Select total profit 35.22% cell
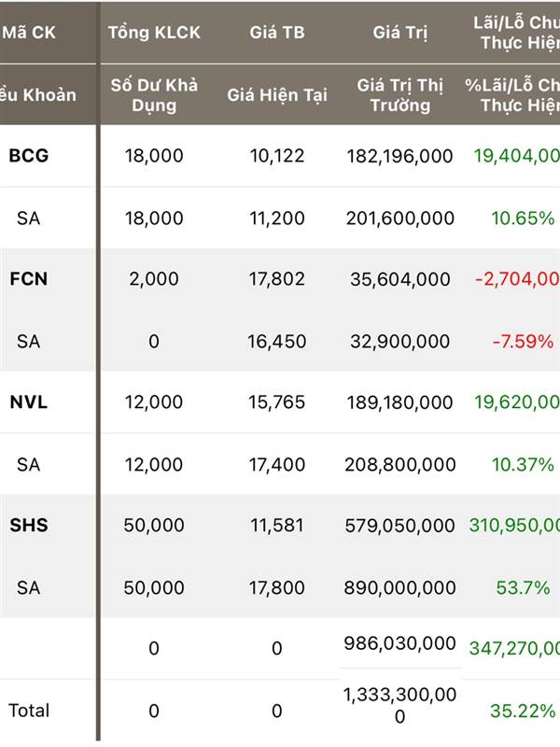The width and height of the screenshot is (560, 747). [523, 711]
